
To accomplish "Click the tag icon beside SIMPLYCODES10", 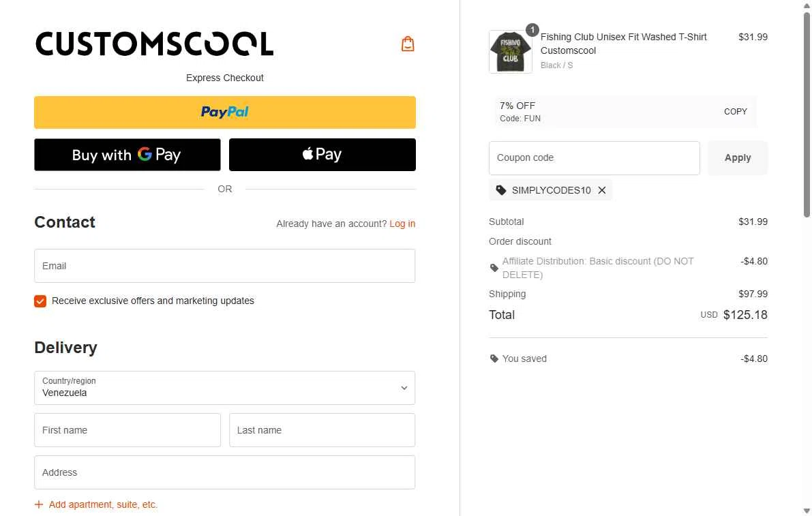I will click(x=501, y=190).
